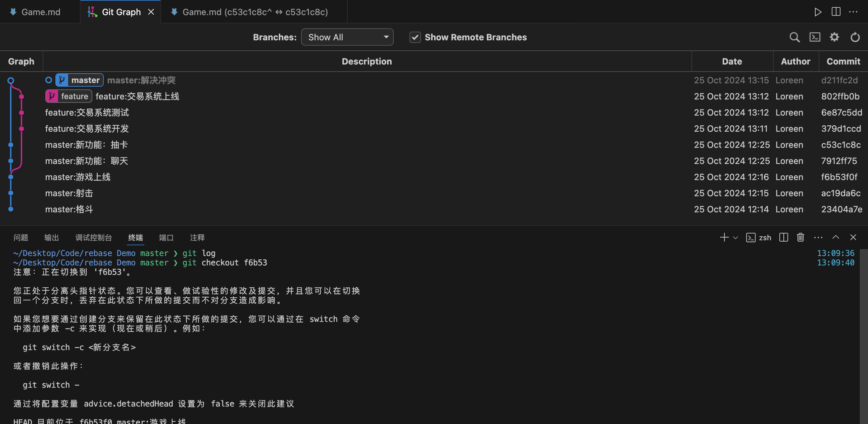The height and width of the screenshot is (424, 868).
Task: Maximize the panel with the up chevron
Action: [836, 237]
